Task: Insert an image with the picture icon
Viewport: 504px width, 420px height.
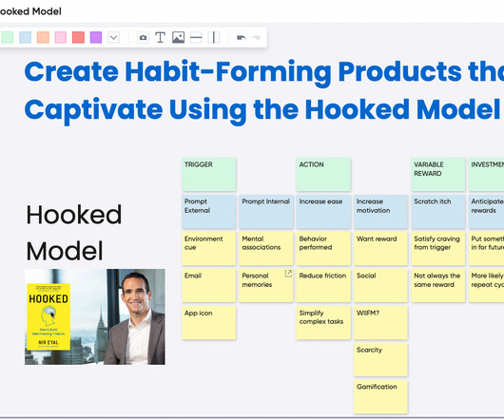Action: click(x=178, y=38)
